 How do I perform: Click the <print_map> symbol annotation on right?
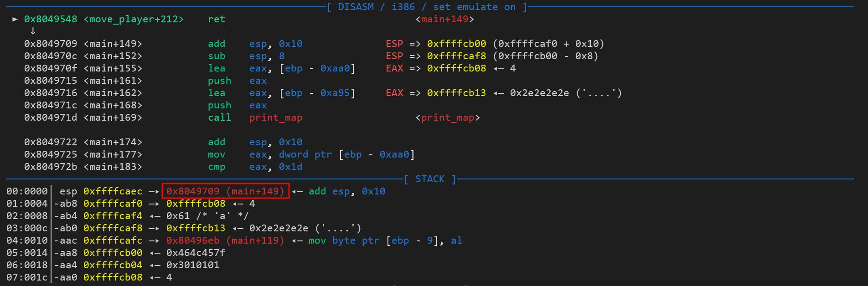point(447,117)
